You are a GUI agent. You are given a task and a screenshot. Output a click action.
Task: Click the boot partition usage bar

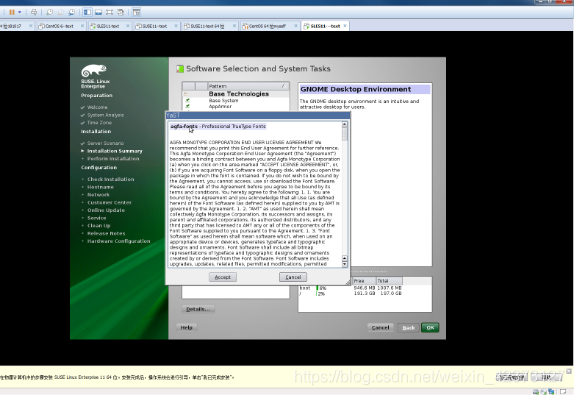point(317,288)
